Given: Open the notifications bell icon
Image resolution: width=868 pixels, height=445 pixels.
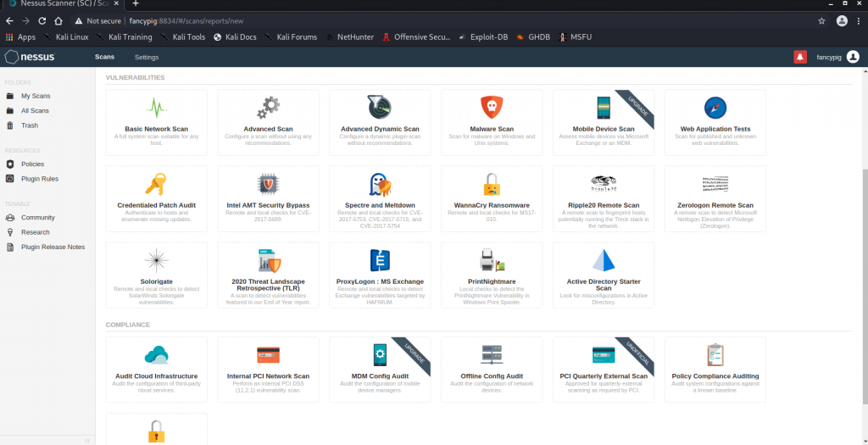Looking at the screenshot, I should tap(800, 57).
